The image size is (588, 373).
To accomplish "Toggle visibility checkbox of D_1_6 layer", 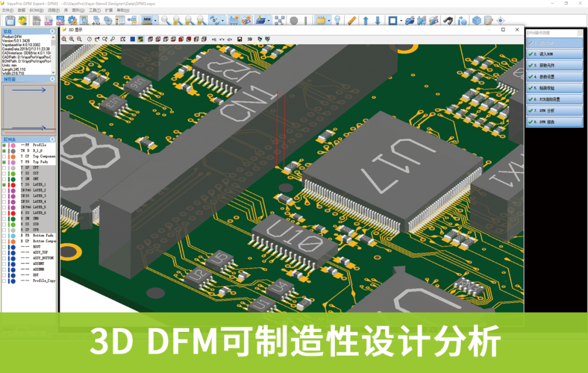I will coord(4,151).
